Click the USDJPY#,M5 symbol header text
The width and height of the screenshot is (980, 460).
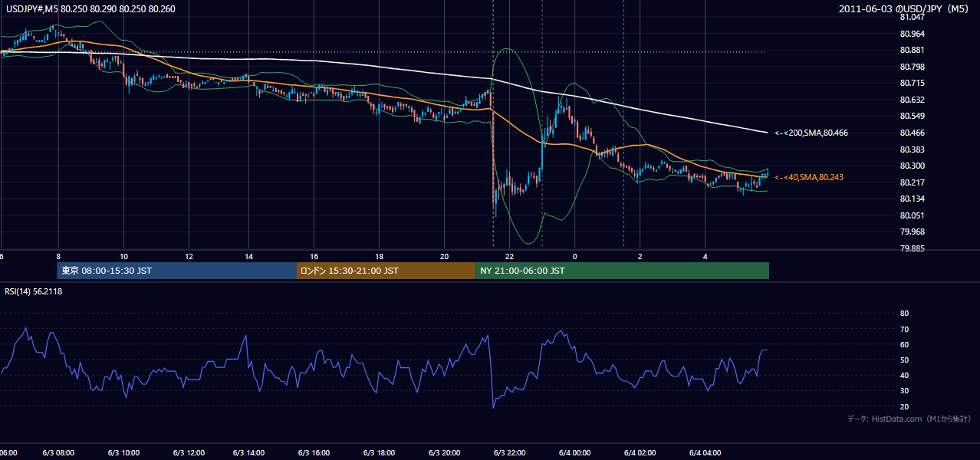90,9
